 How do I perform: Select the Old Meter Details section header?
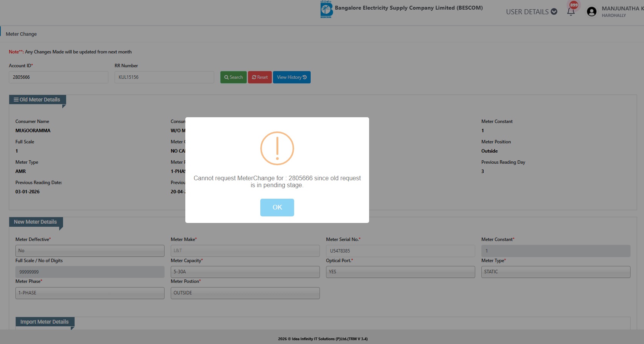(x=37, y=100)
